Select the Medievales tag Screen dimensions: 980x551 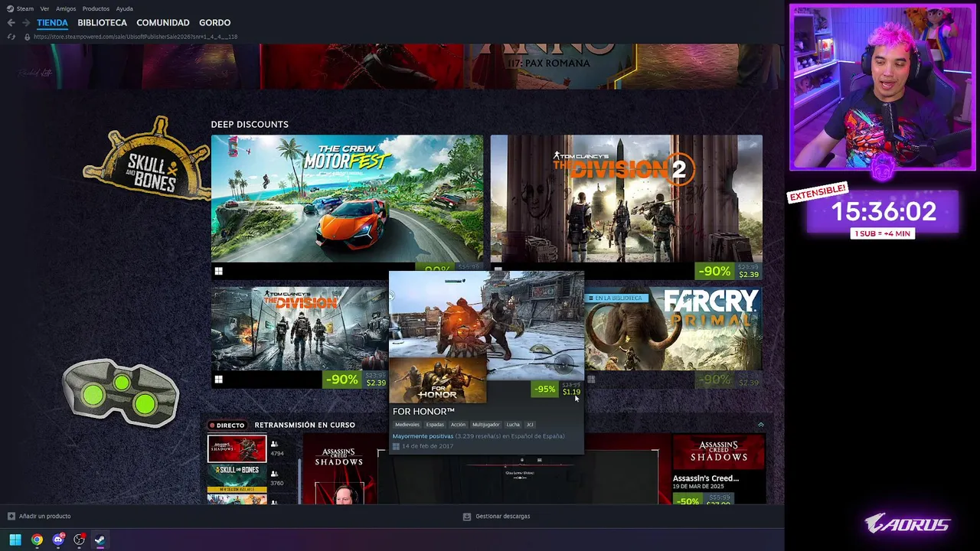click(407, 425)
